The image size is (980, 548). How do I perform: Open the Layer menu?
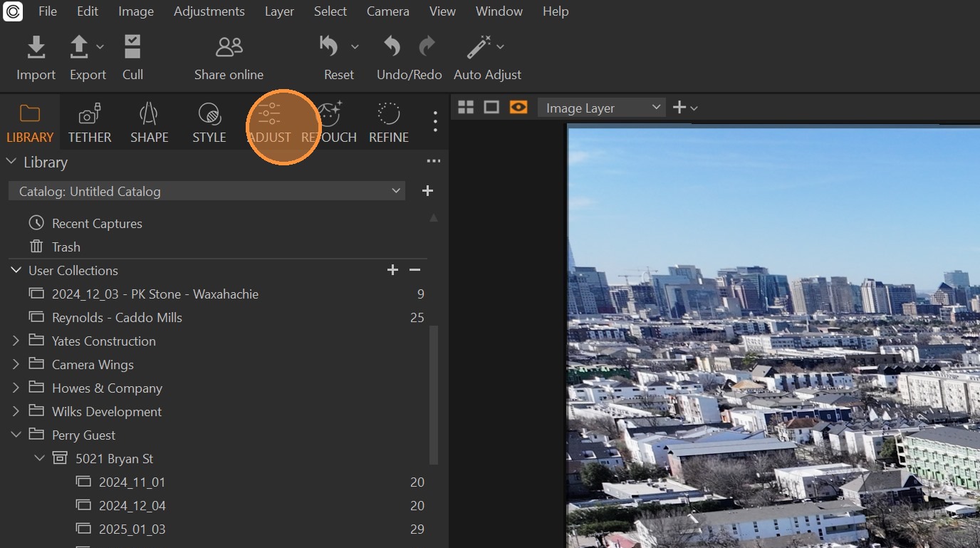[x=279, y=11]
